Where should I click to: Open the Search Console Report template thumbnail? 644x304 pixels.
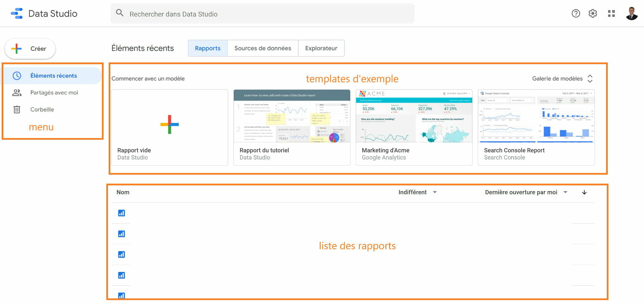536,116
